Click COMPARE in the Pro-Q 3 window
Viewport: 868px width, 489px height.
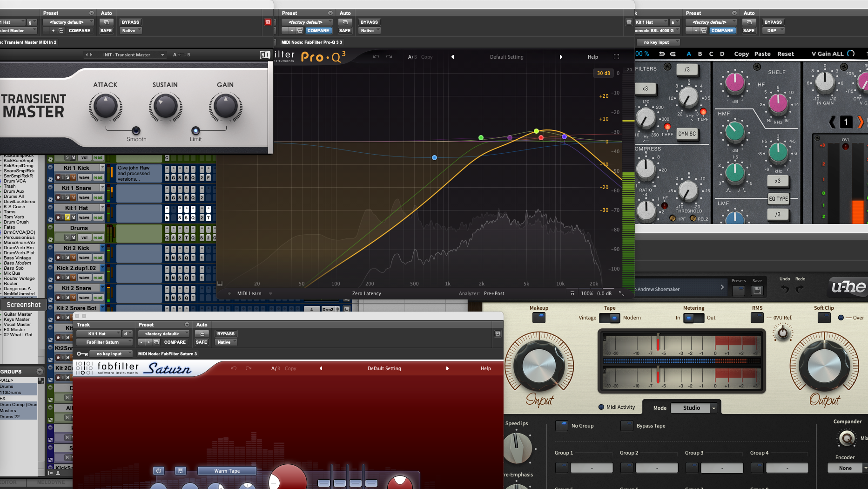click(318, 30)
